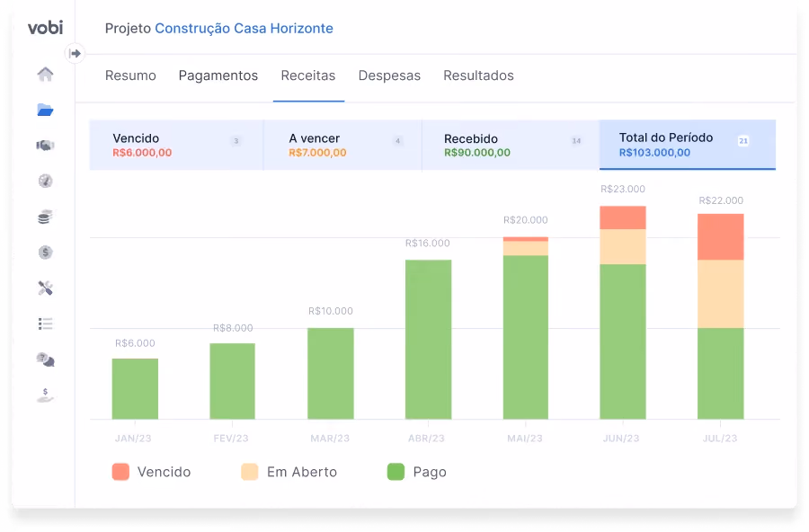Open the stacked coins icon in sidebar
The image size is (809, 532).
[46, 217]
